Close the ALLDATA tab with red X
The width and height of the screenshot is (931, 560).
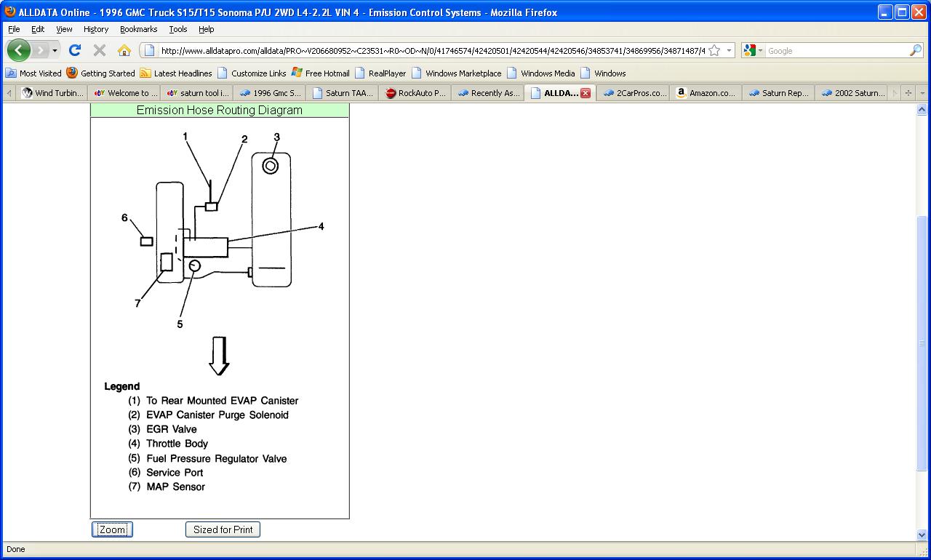586,93
